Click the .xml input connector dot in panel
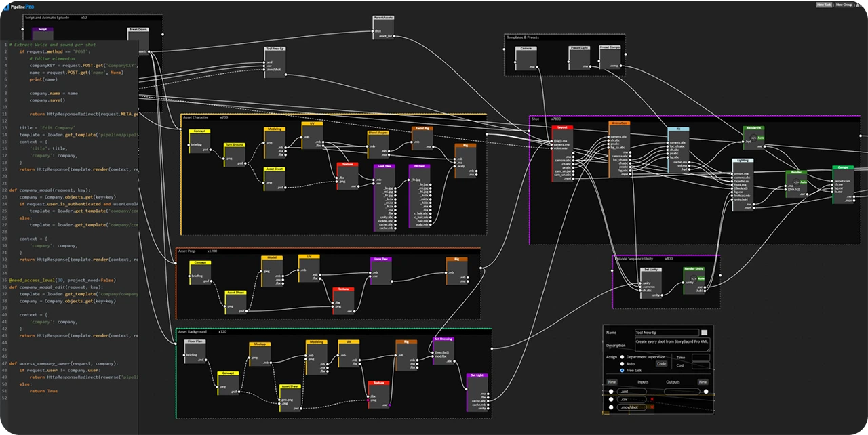Image resolution: width=868 pixels, height=435 pixels. click(611, 392)
